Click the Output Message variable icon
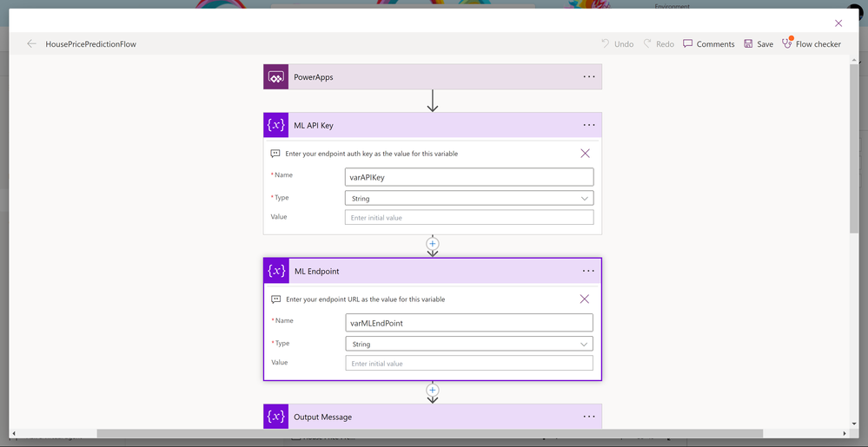This screenshot has height=447, width=868. 275,416
